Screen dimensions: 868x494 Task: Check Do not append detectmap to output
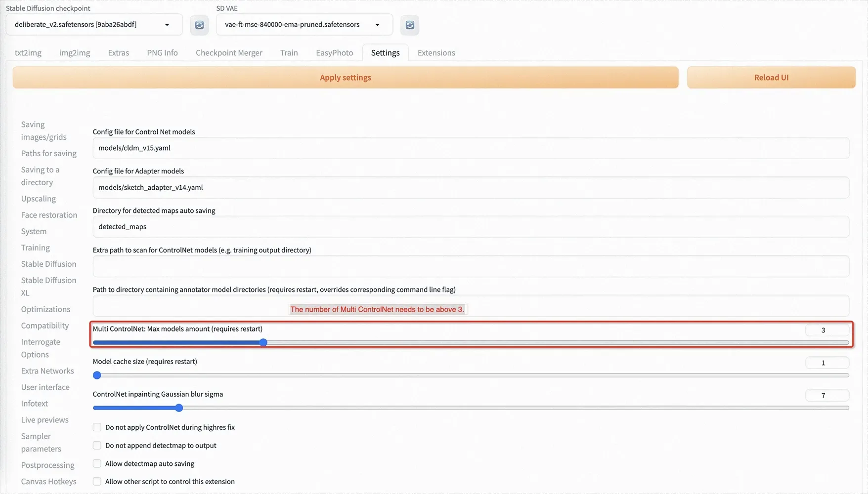pos(97,446)
